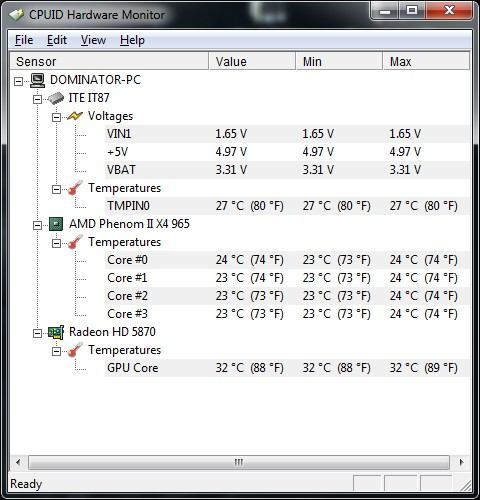Viewport: 480px width, 500px height.
Task: Click the VIN1 value 1.65 V
Action: (231, 134)
